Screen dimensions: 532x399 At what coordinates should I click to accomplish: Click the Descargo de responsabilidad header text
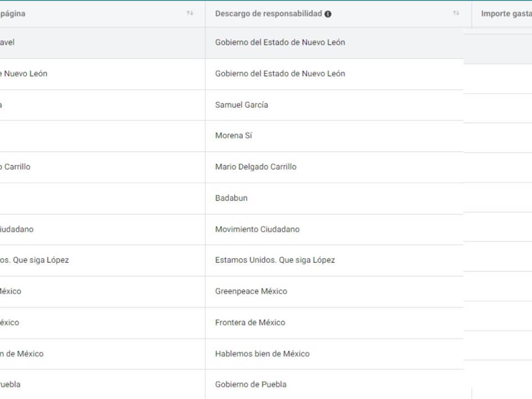pos(268,13)
